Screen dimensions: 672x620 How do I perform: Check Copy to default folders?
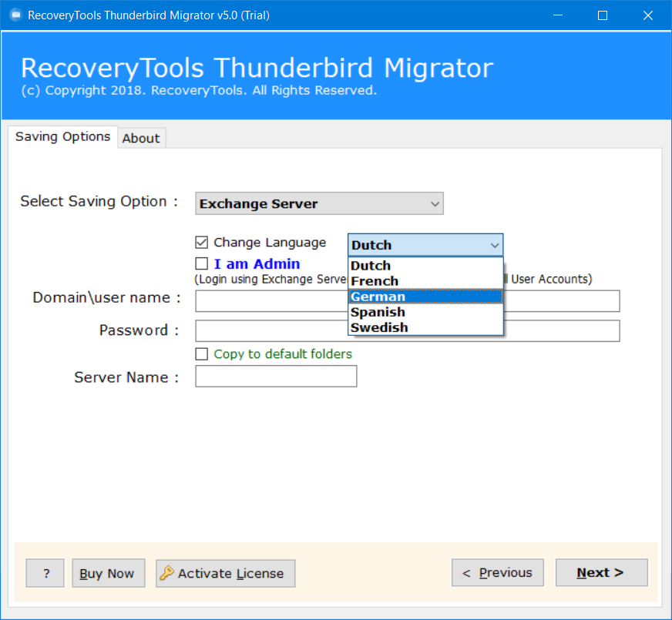[201, 354]
